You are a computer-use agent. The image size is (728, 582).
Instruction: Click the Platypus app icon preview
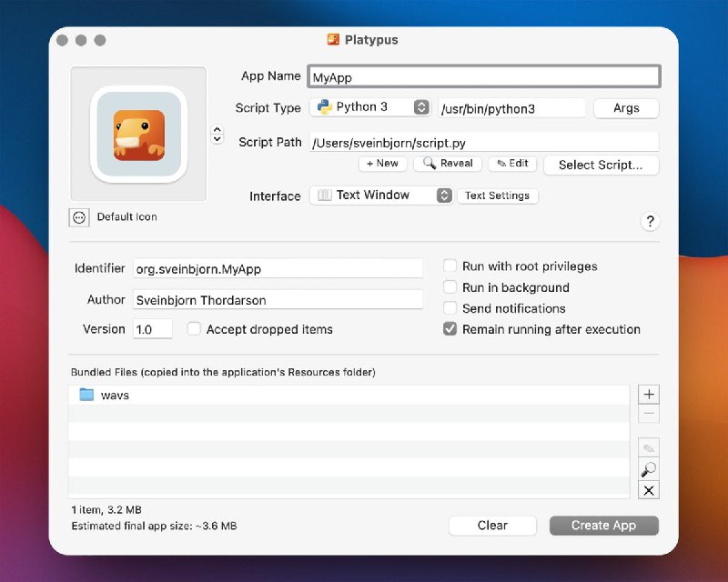point(138,134)
